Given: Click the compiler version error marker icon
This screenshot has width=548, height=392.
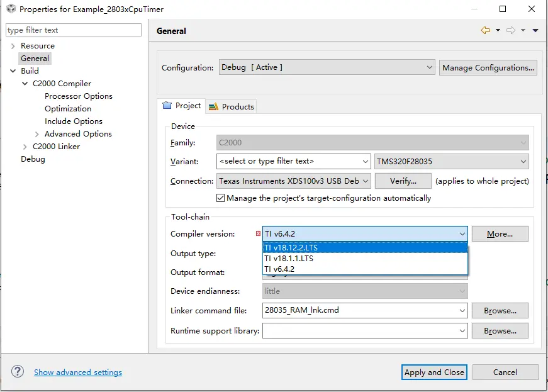Looking at the screenshot, I should coord(259,234).
